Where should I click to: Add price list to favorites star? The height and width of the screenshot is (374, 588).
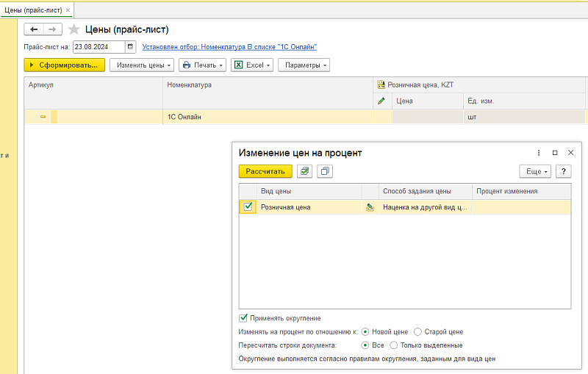tap(73, 29)
